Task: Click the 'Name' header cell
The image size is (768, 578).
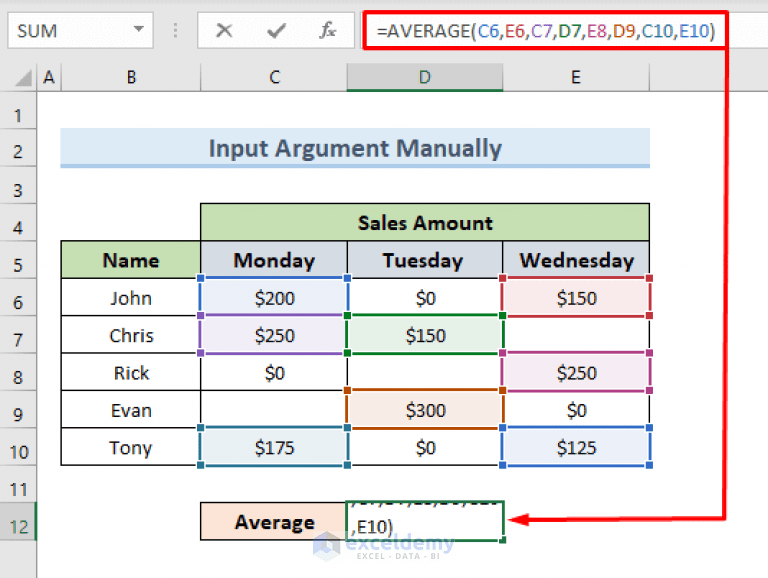Action: [x=131, y=260]
